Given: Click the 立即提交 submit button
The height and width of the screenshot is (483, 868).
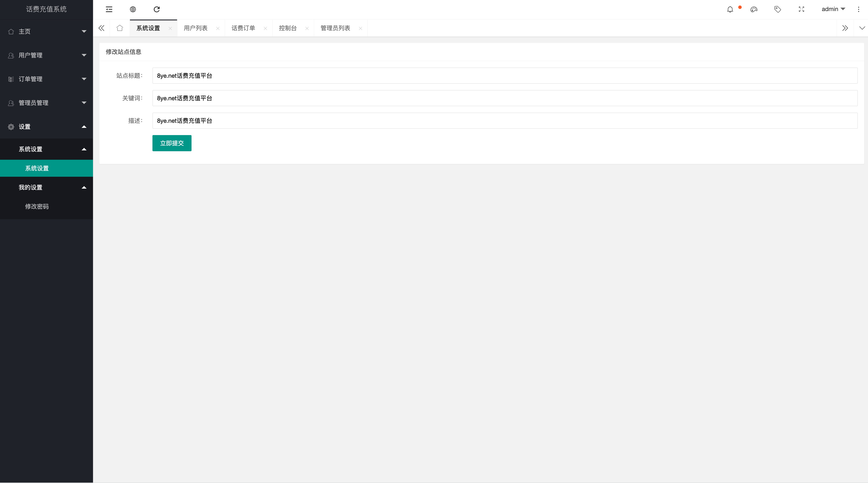Looking at the screenshot, I should pos(172,143).
